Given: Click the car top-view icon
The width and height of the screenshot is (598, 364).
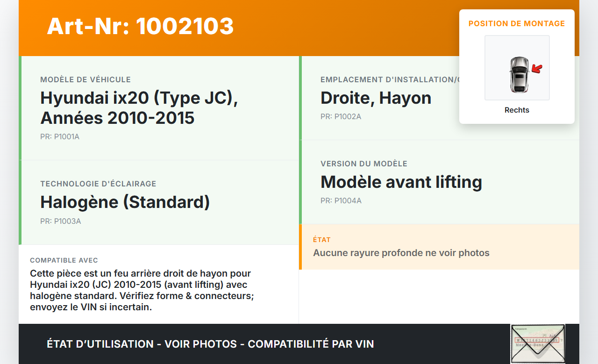Looking at the screenshot, I should [x=519, y=74].
